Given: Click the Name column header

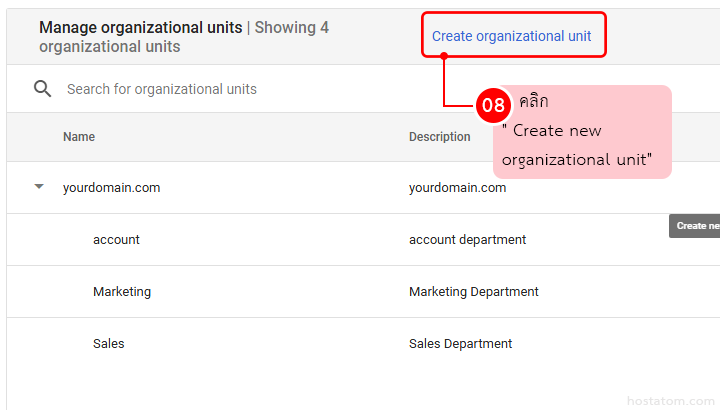Looking at the screenshot, I should tap(79, 137).
